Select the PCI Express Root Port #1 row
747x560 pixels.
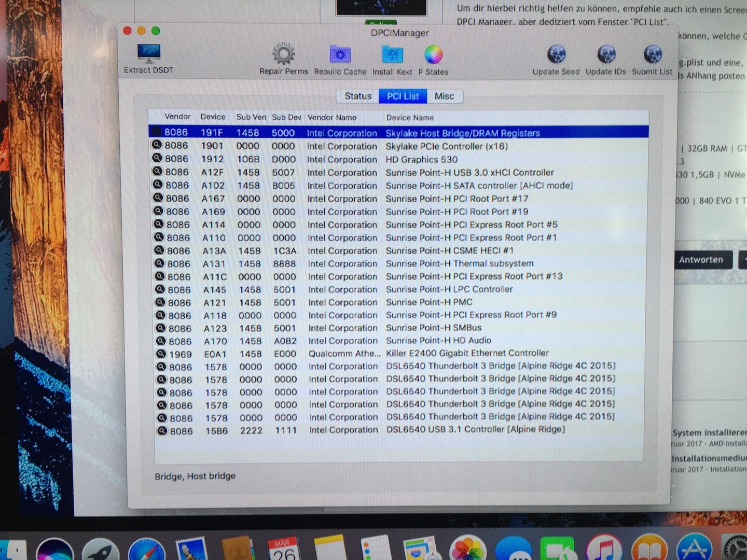coord(399,237)
